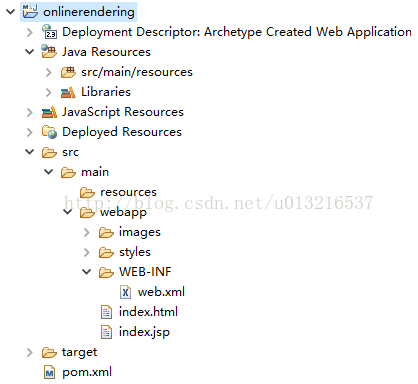Click the src folder icon
418x384 pixels.
(x=49, y=152)
